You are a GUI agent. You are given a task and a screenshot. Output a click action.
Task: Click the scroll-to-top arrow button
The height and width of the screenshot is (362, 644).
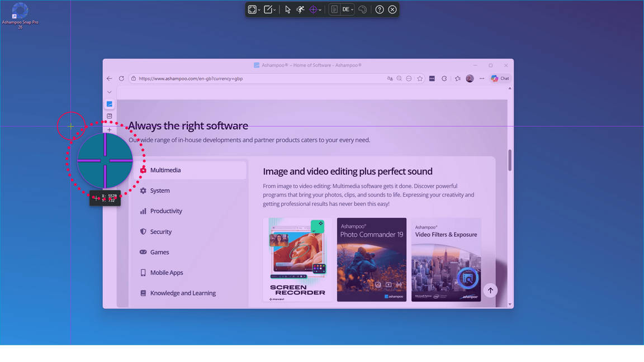tap(490, 290)
